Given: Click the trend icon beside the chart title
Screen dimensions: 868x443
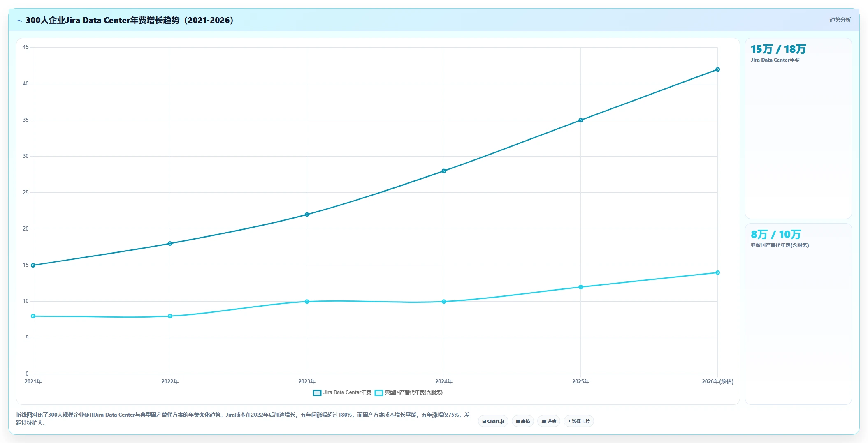Looking at the screenshot, I should coord(19,21).
